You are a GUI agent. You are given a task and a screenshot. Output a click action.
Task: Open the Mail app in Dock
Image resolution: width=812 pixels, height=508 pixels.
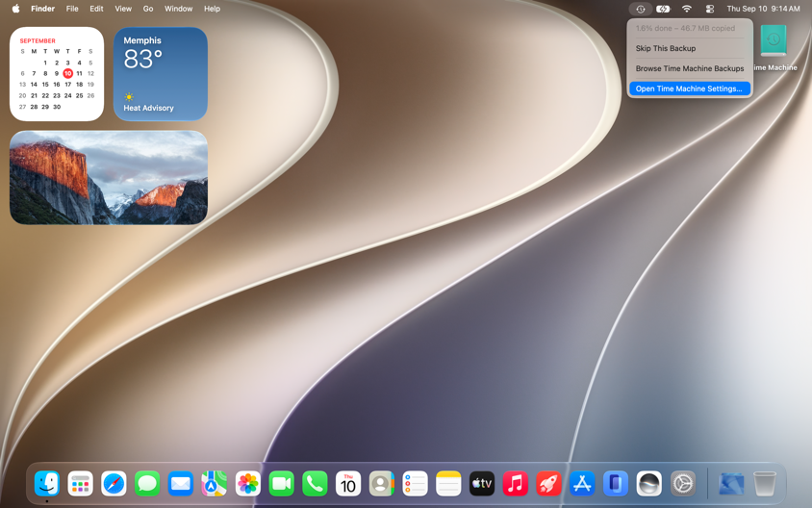point(181,484)
